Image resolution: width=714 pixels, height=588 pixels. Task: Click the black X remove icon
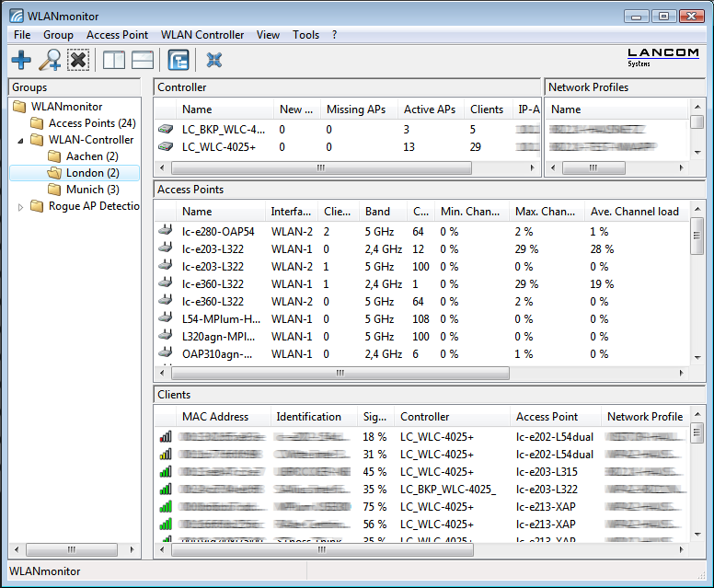click(78, 61)
